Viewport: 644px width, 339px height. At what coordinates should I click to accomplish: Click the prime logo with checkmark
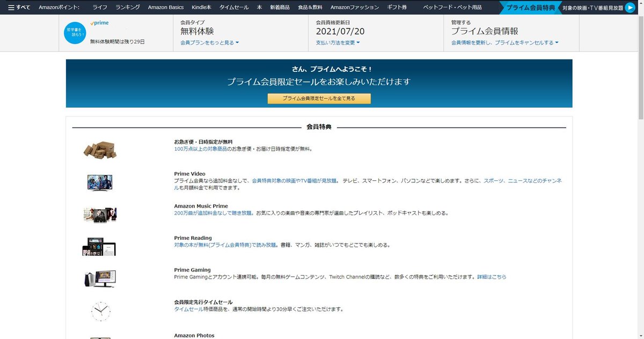pyautogui.click(x=100, y=23)
